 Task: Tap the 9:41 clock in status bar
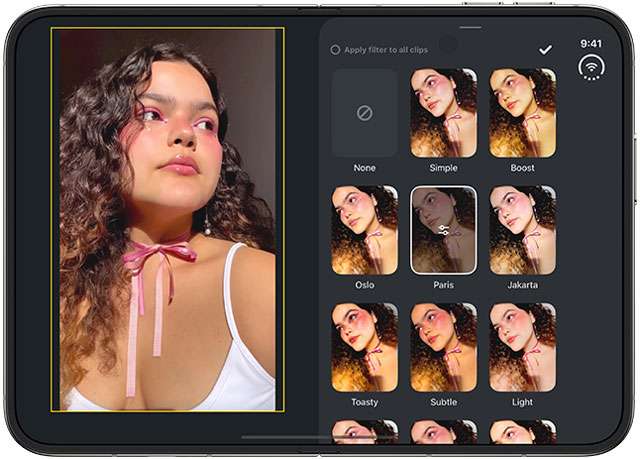(x=591, y=43)
